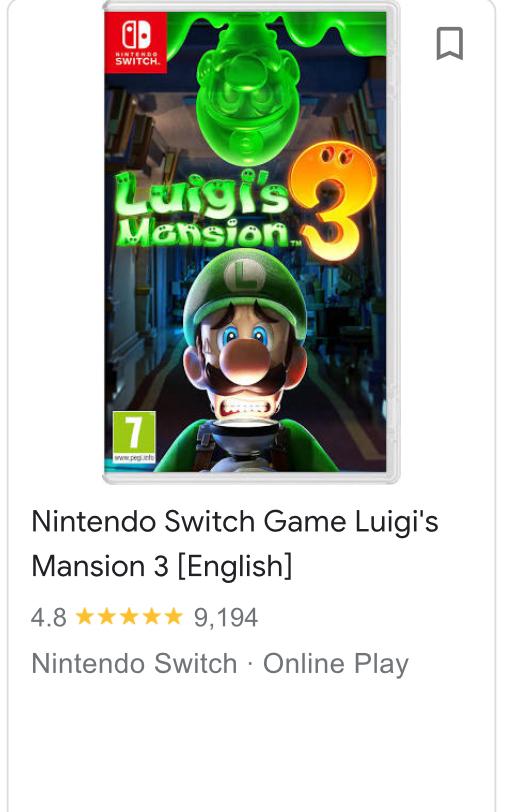Click Luigi's green cap L emblem
The image size is (515, 812).
pyautogui.click(x=247, y=274)
